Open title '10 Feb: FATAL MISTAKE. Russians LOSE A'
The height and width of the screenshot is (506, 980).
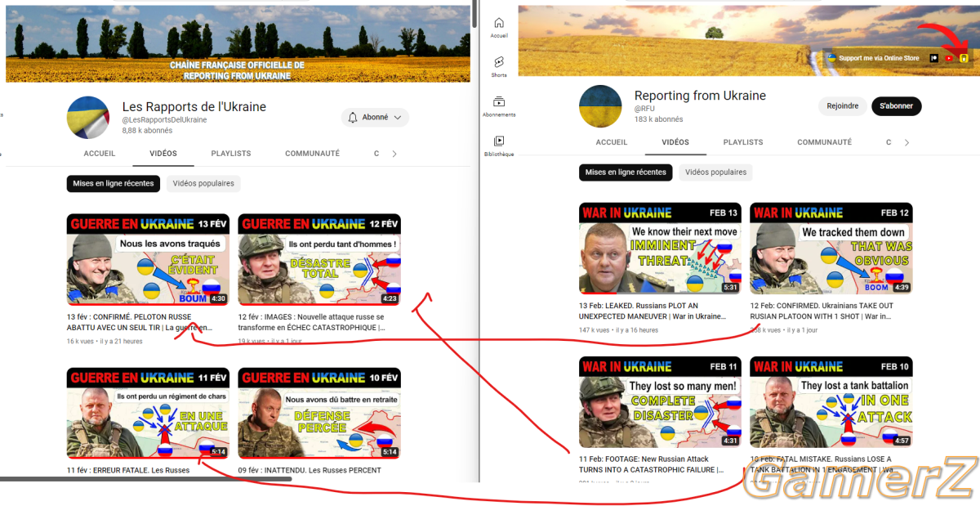[822, 464]
